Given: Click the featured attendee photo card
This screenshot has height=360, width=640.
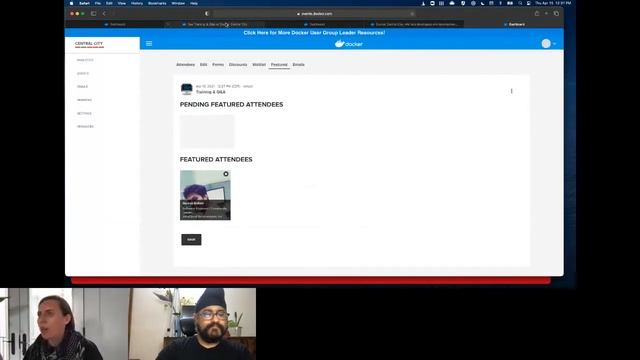Looking at the screenshot, I should [x=205, y=195].
